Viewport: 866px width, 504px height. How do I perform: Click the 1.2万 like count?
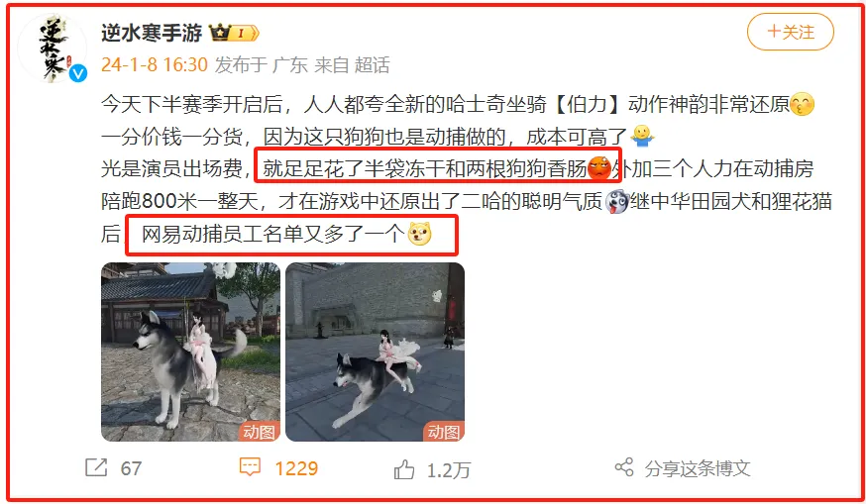tap(449, 470)
